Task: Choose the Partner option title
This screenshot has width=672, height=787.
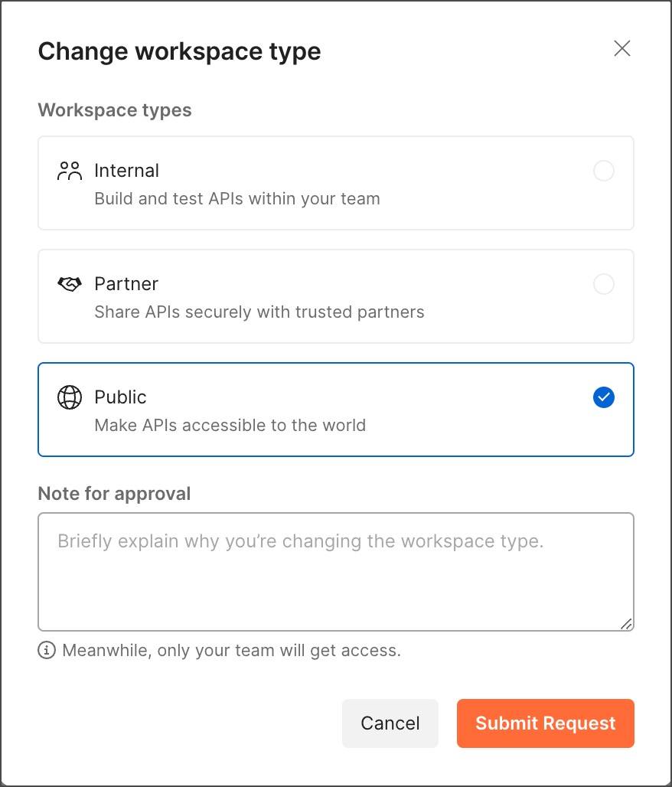Action: 126,284
